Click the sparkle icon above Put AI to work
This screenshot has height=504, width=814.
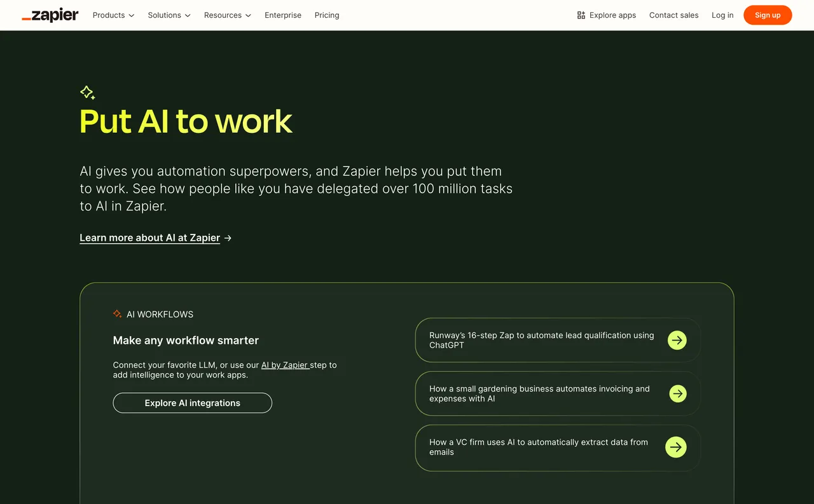pyautogui.click(x=87, y=92)
